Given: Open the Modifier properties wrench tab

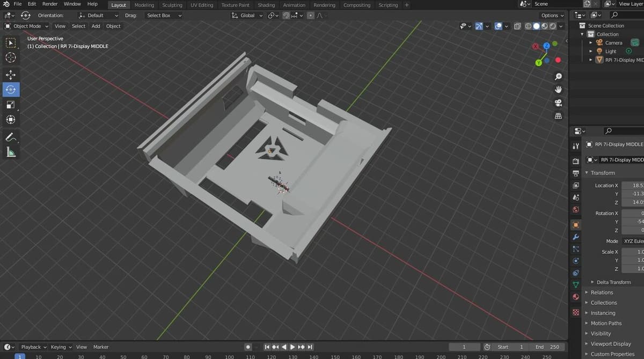Looking at the screenshot, I should click(x=576, y=237).
